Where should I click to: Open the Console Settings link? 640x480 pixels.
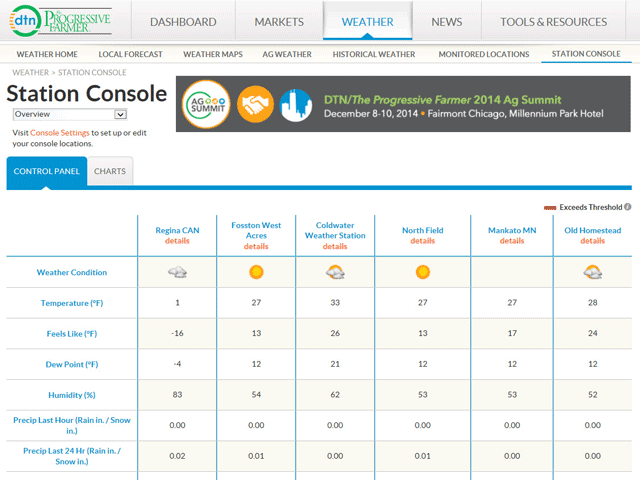pos(60,133)
